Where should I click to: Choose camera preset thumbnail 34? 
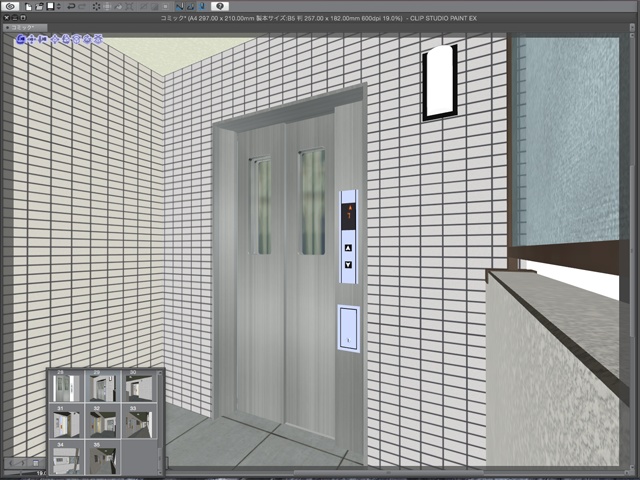tap(67, 458)
